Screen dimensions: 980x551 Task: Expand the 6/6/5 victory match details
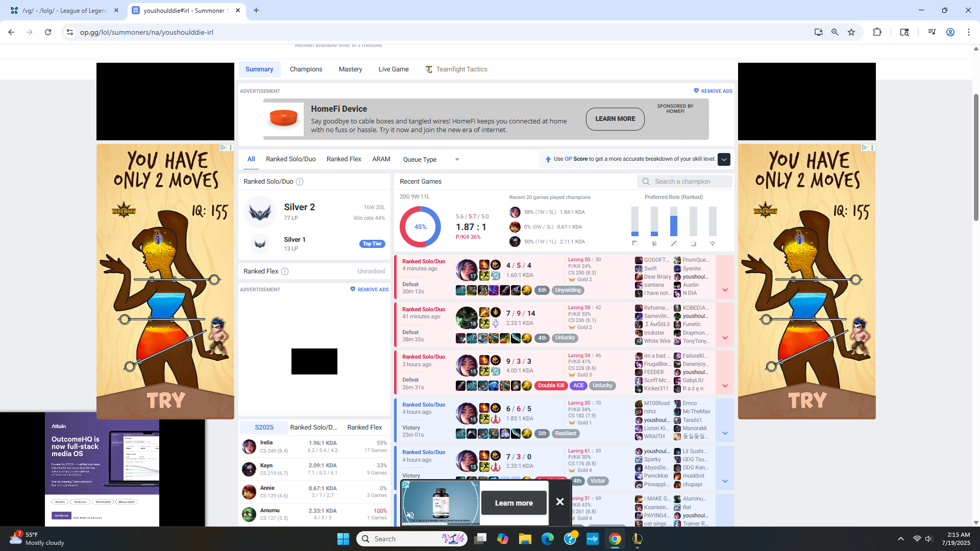(725, 433)
